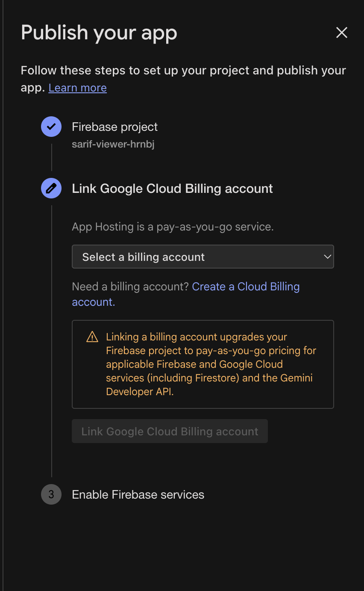This screenshot has height=591, width=364.
Task: Open the Select a billing account dropdown
Action: (203, 257)
